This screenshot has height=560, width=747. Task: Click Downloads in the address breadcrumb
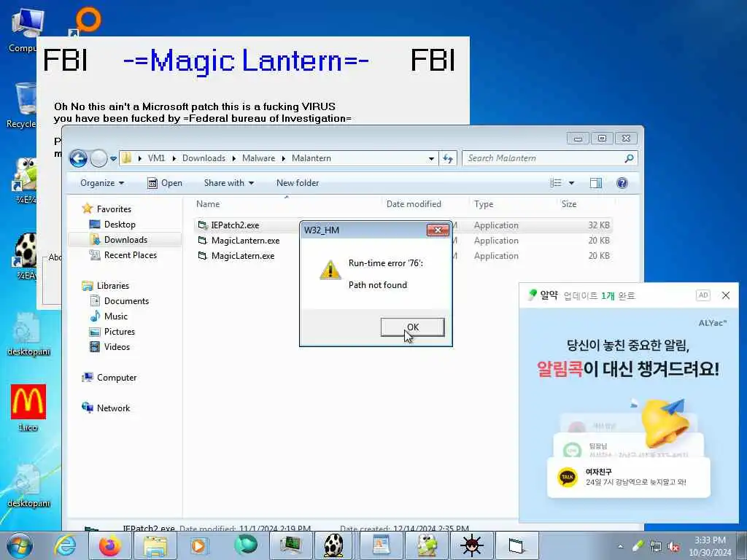204,158
